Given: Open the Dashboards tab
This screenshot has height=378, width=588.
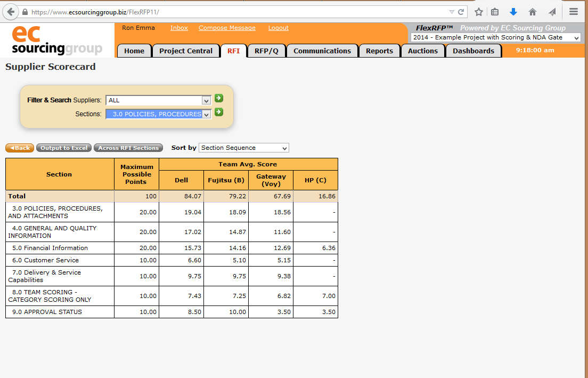Looking at the screenshot, I should tap(473, 50).
